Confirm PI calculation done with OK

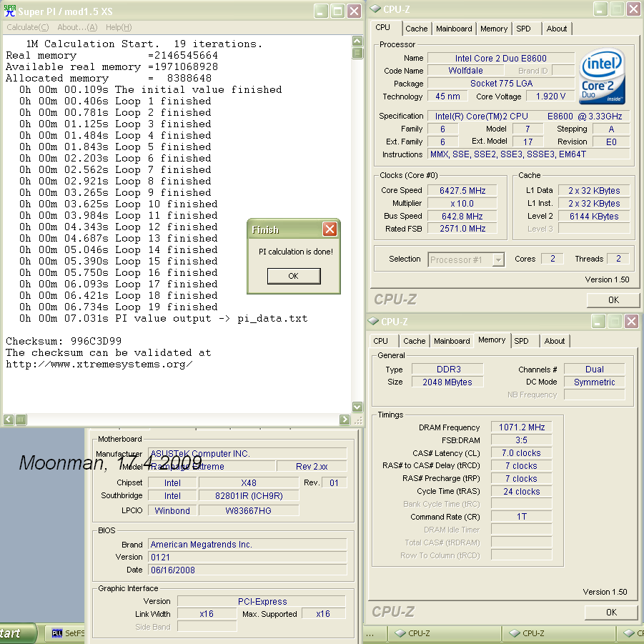[294, 276]
